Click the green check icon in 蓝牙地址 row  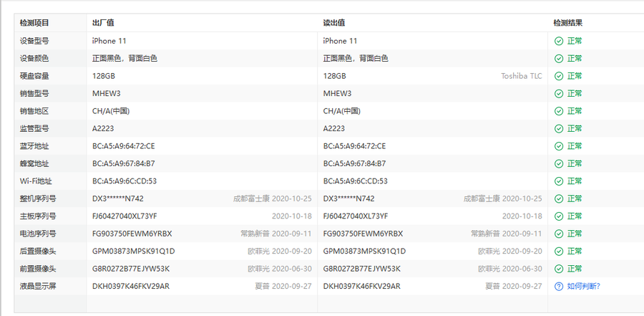tap(559, 146)
